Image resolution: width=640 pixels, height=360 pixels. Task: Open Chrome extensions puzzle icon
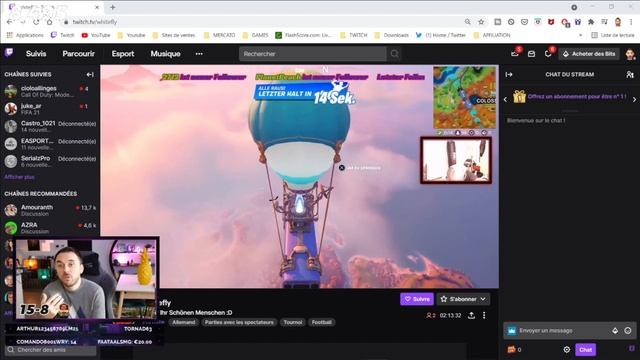click(591, 22)
